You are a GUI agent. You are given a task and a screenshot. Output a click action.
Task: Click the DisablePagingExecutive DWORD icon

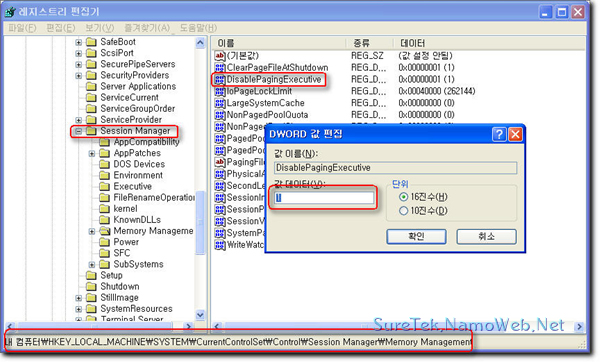click(220, 80)
